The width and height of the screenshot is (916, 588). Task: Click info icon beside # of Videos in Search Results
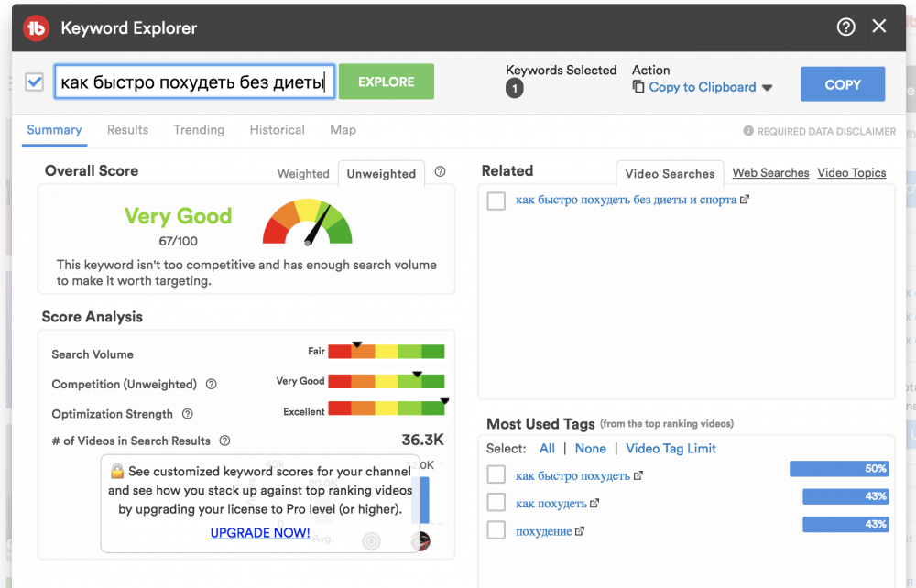coord(224,441)
